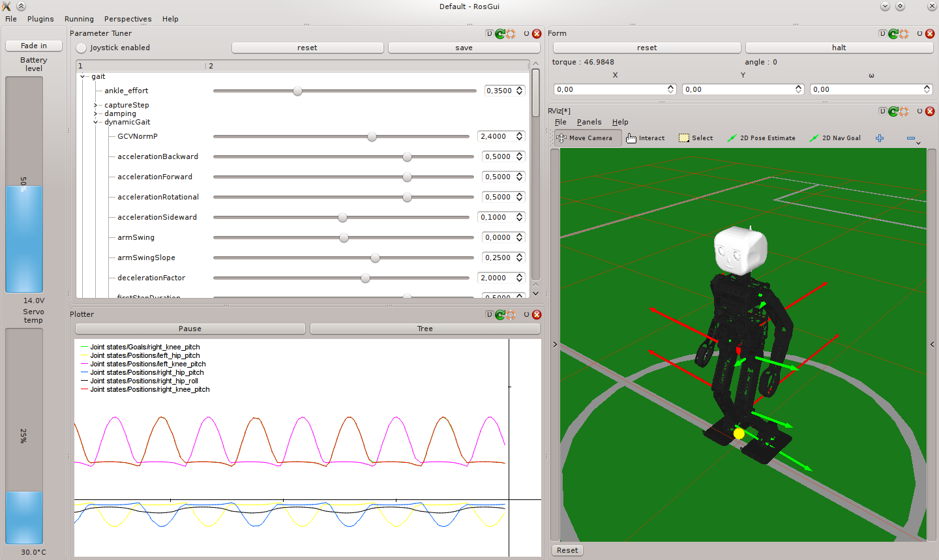The image size is (939, 560).
Task: Click the save button in Parameter Tuner
Action: click(x=464, y=48)
